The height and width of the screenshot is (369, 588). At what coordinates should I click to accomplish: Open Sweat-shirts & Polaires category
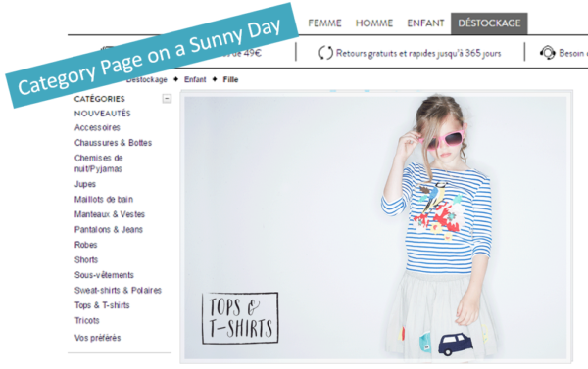pos(118,291)
